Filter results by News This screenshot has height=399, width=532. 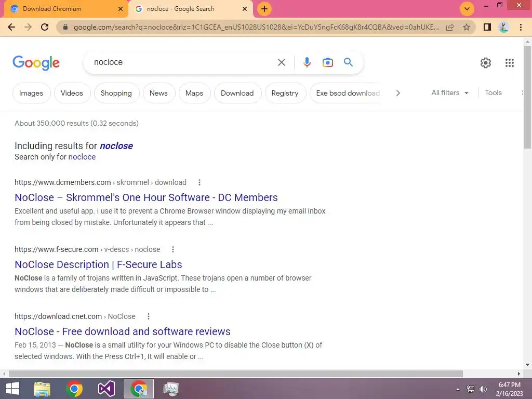tap(158, 93)
